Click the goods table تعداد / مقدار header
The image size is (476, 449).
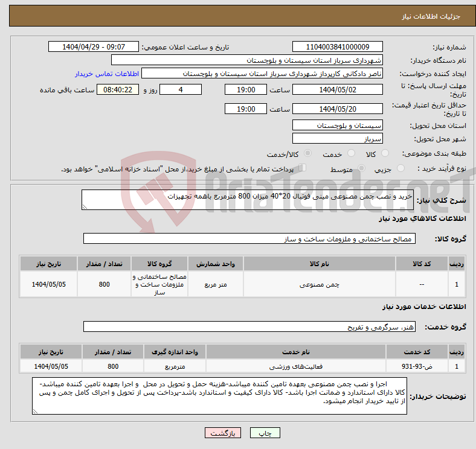coord(104,264)
